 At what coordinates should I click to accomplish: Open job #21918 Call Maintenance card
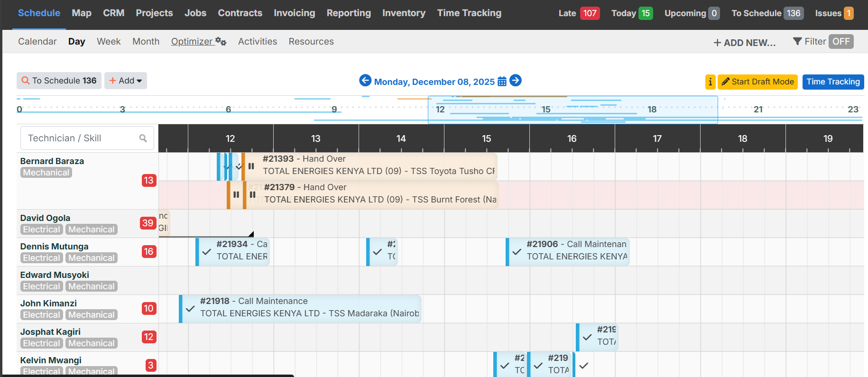[300, 309]
